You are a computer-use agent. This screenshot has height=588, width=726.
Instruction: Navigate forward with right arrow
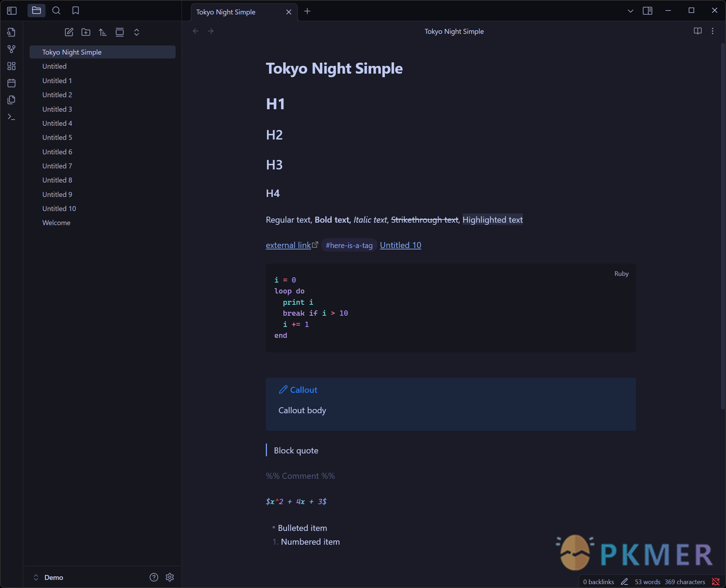coord(211,31)
